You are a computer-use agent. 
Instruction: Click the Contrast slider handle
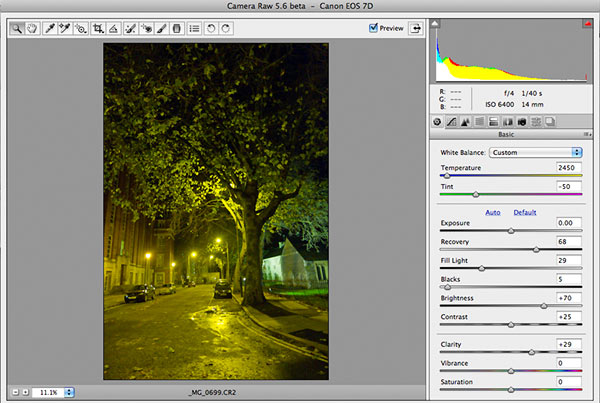[511, 325]
